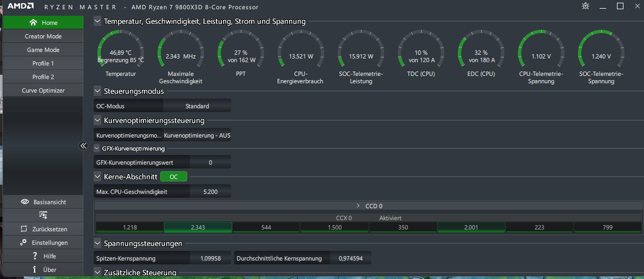The width and height of the screenshot is (644, 279).
Task: Collapse the Kerne-Abschnitt section
Action: coord(97,177)
